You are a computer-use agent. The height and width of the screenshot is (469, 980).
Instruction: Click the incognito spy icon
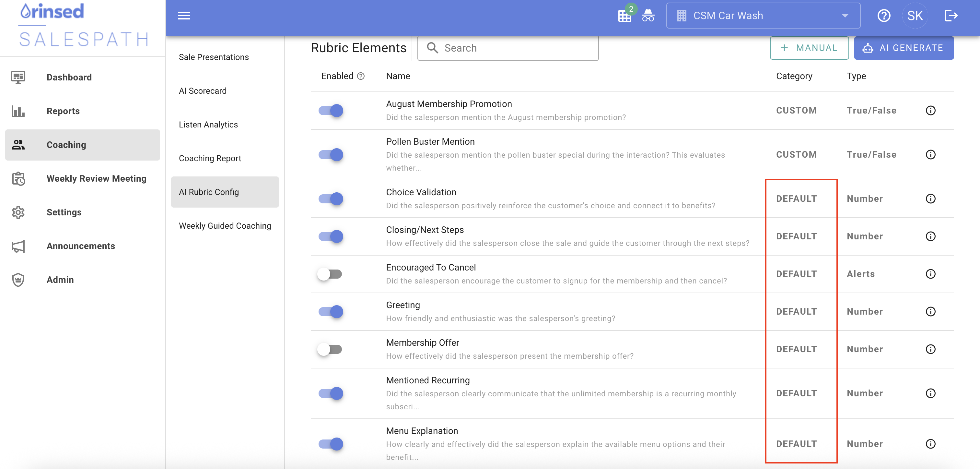click(x=648, y=16)
